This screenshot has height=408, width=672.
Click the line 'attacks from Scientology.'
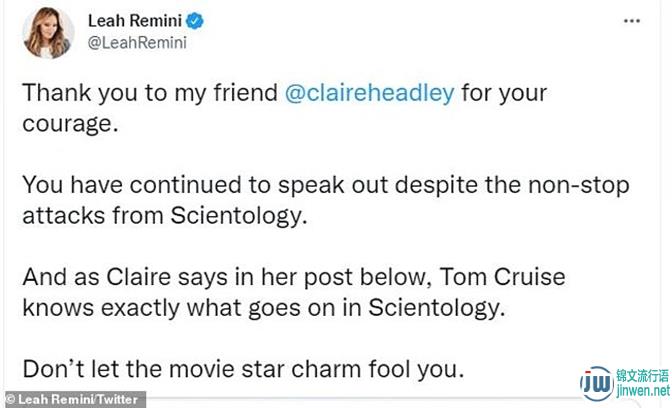[165, 216]
